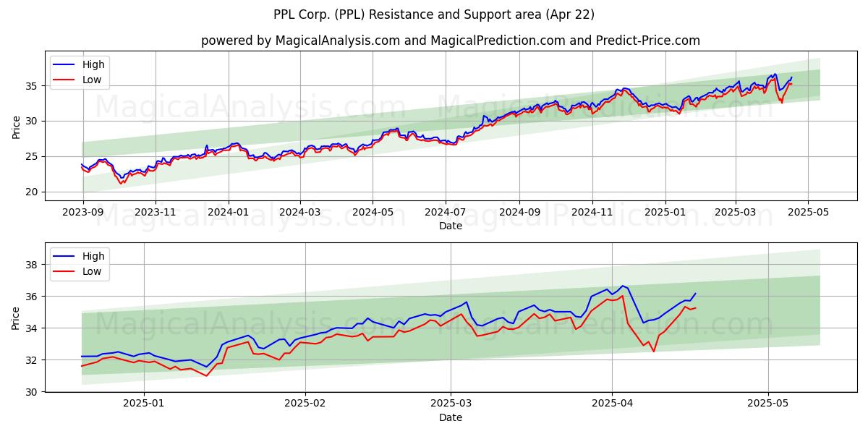Click the 'Price' y-axis label of top chart
Viewport: 868px width, 434px height.
coord(16,127)
